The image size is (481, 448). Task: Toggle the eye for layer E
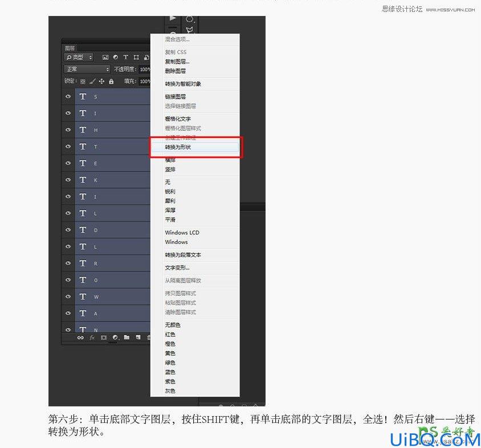click(68, 163)
